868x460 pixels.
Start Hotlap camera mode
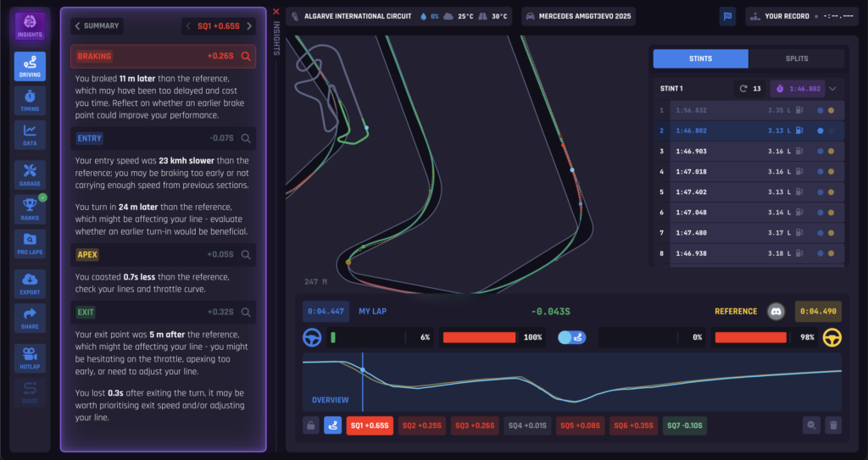coord(30,356)
